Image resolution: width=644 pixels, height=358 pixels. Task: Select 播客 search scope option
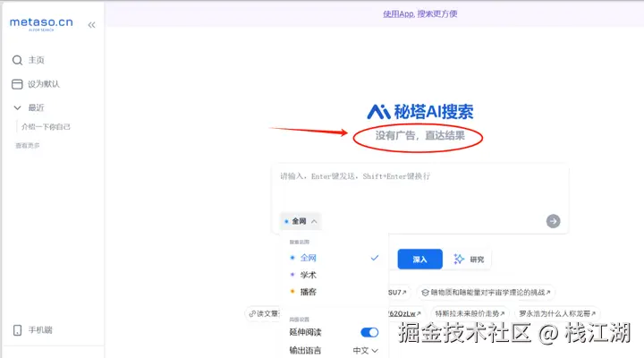pos(334,292)
